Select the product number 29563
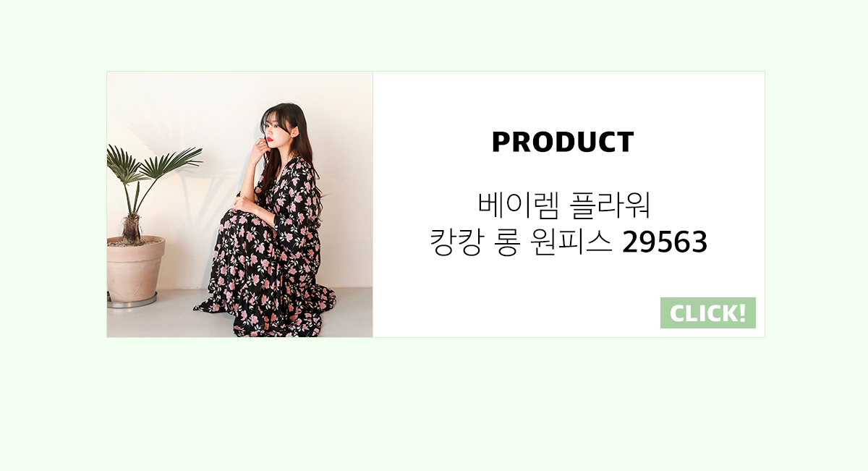Image resolution: width=868 pixels, height=471 pixels. 665,244
